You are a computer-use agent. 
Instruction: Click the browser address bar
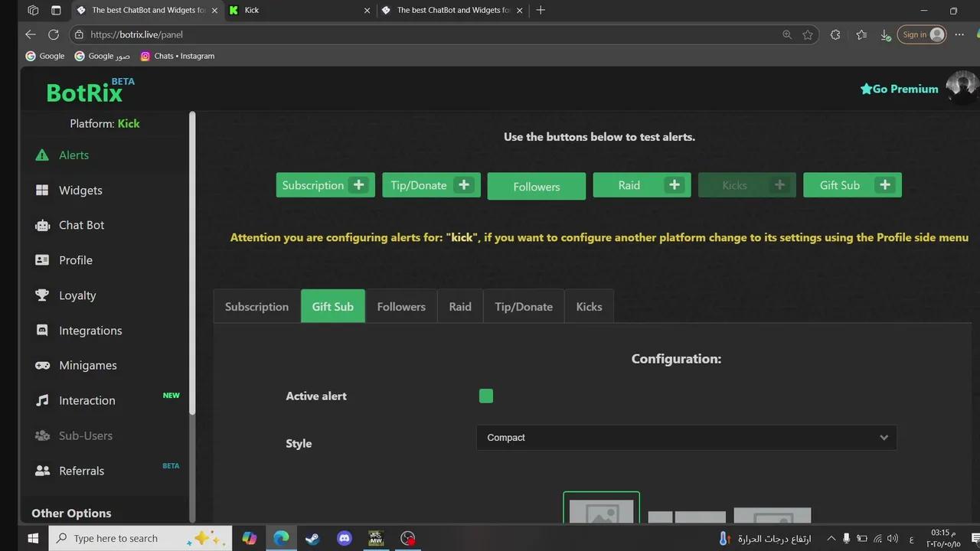click(x=429, y=34)
